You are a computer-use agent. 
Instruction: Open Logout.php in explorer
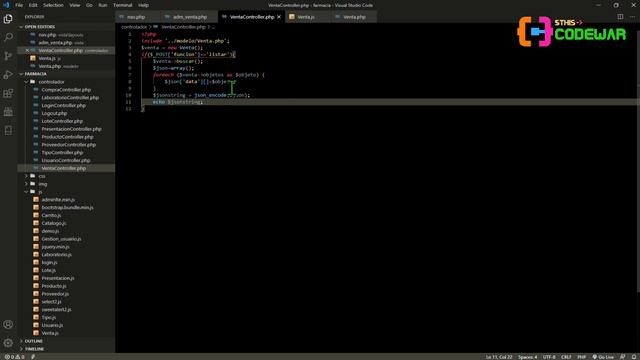(54, 113)
